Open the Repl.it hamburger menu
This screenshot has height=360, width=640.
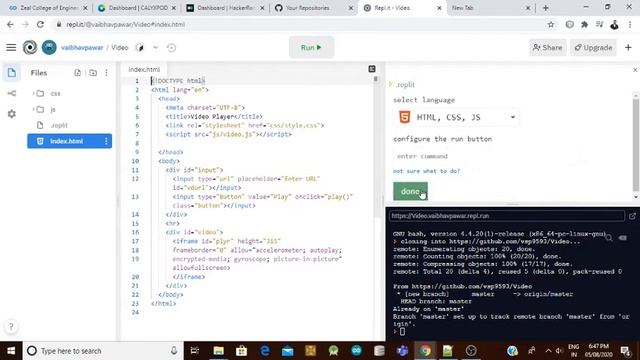[11, 48]
